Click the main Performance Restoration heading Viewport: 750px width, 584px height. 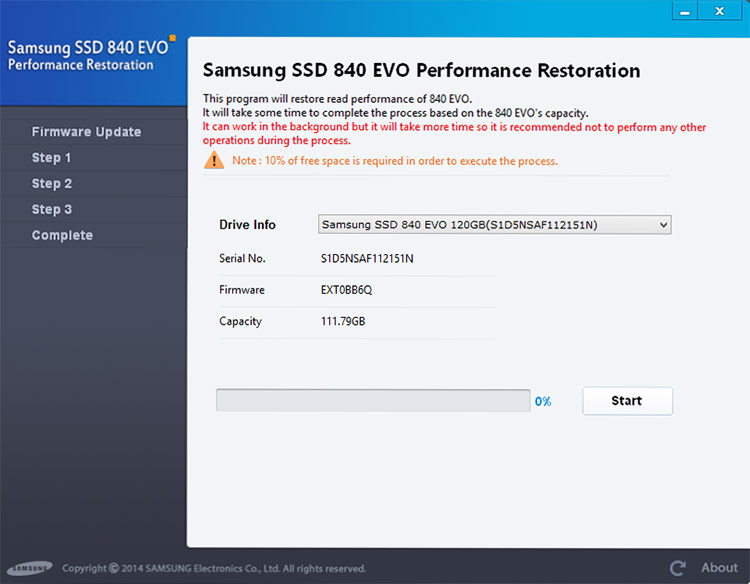tap(421, 70)
